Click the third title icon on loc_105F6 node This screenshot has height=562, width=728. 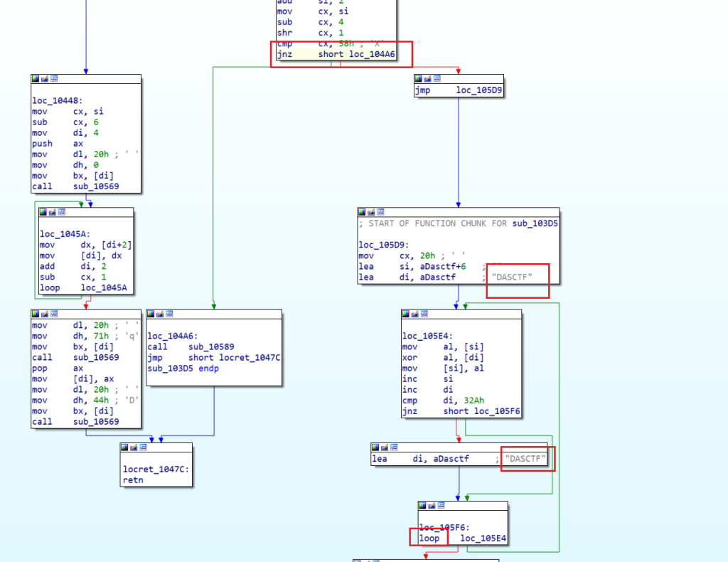(x=441, y=506)
